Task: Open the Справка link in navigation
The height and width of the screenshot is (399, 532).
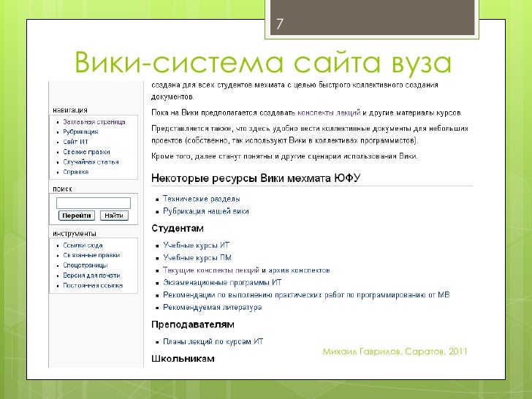Action: point(76,172)
